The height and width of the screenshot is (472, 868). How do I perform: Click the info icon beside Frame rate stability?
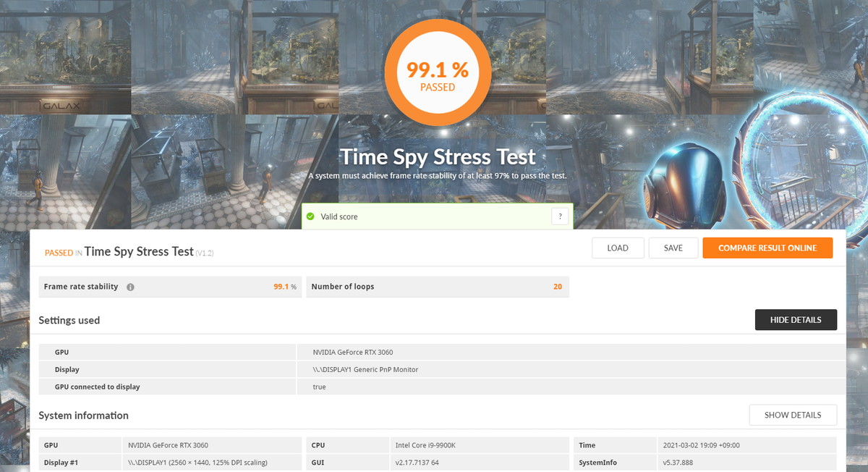coord(130,287)
